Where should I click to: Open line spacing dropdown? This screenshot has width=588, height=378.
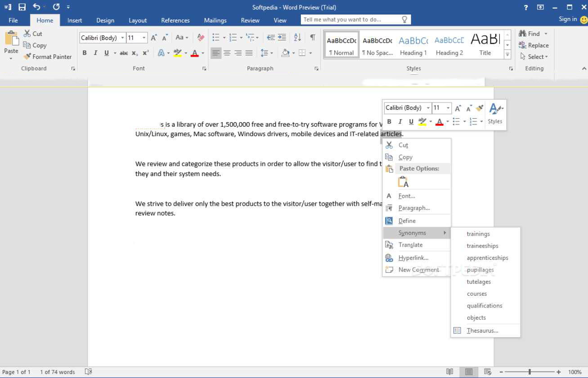point(266,53)
